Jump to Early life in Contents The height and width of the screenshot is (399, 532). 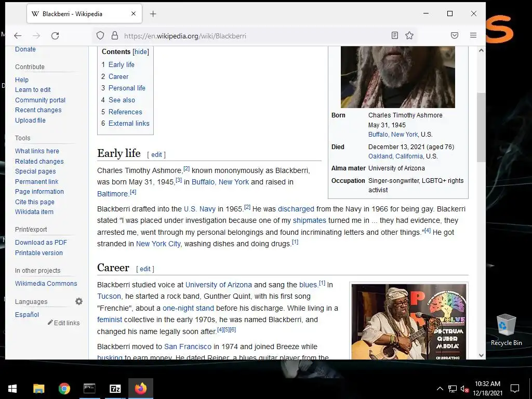[122, 64]
